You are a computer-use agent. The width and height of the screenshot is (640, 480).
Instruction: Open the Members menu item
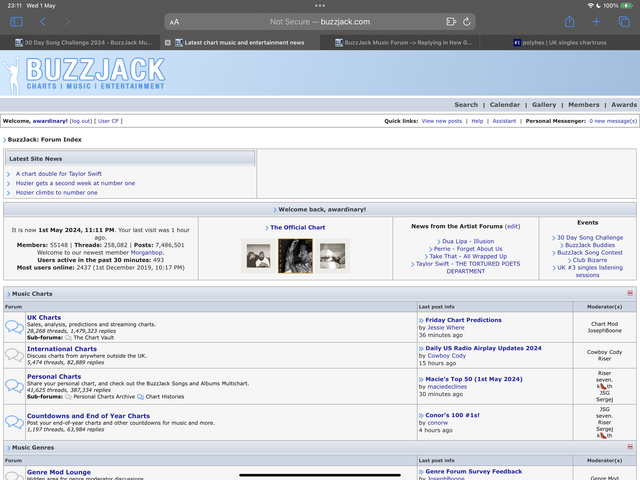pos(584,105)
